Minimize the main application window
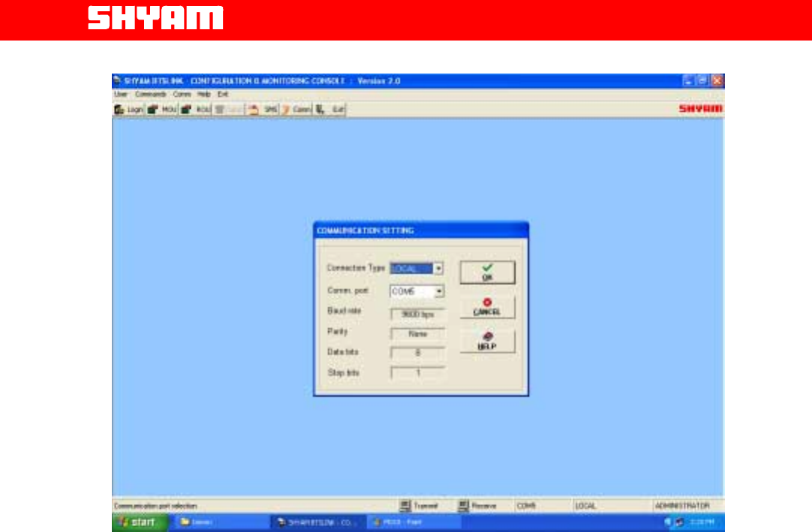Image resolution: width=812 pixels, height=532 pixels. tap(687, 81)
